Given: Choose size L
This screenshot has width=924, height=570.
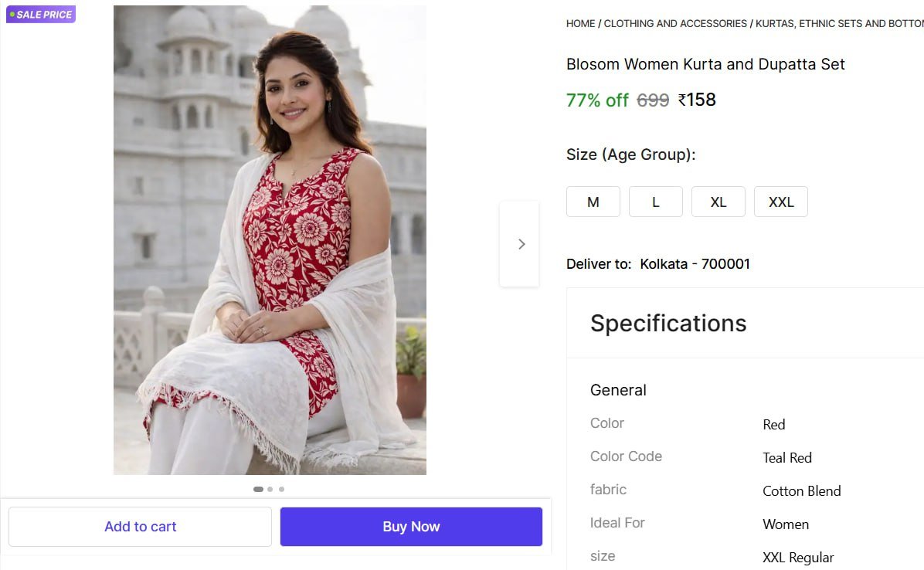Looking at the screenshot, I should pyautogui.click(x=655, y=202).
